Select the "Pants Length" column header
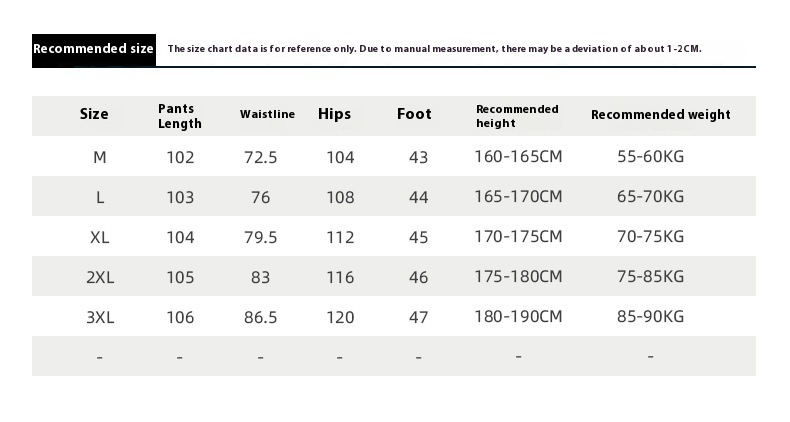The image size is (790, 422). (x=180, y=116)
